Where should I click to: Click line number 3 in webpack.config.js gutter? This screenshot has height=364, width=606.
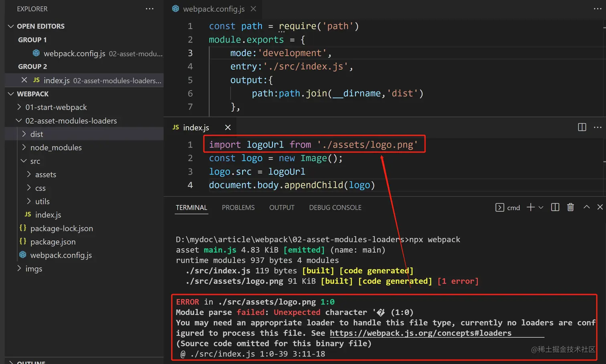pos(190,53)
